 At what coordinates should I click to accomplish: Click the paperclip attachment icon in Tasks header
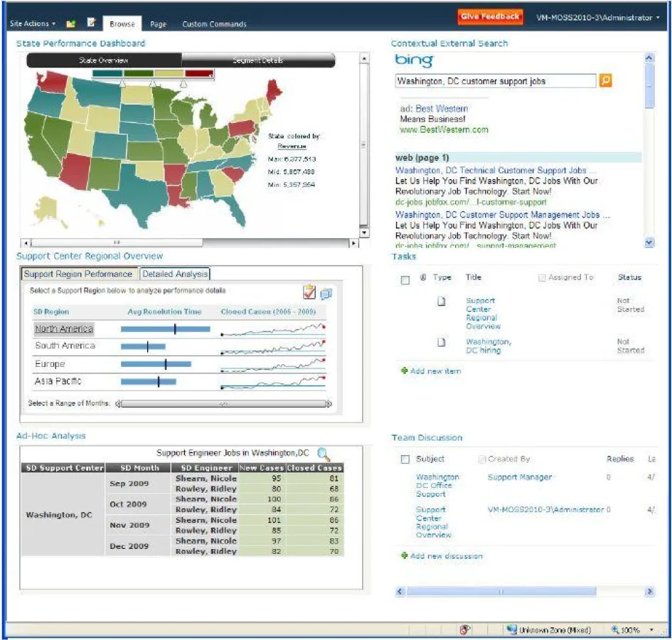pos(423,277)
